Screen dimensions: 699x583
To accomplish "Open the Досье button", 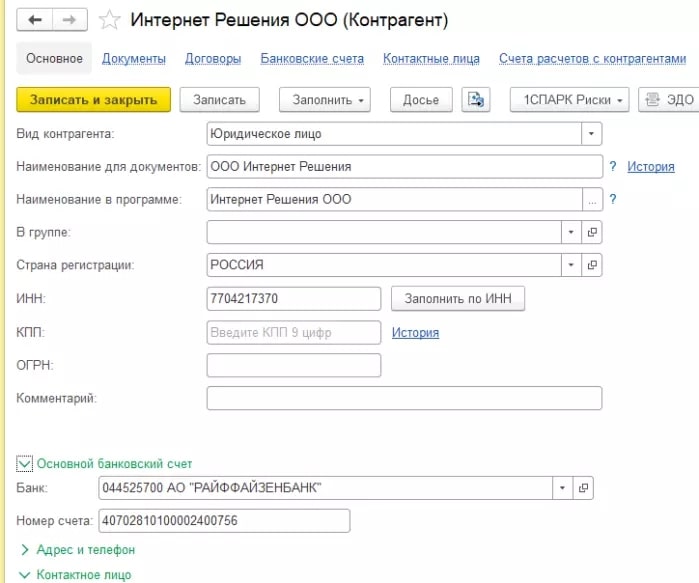I will coord(421,99).
